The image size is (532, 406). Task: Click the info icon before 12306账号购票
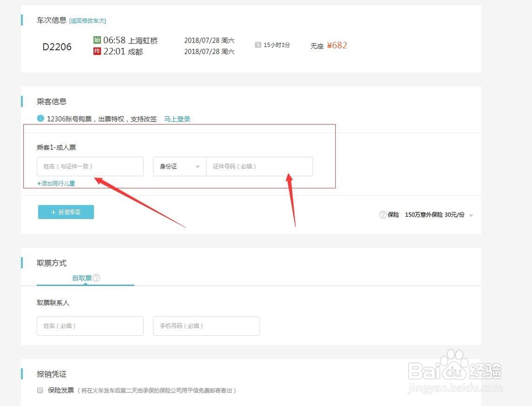[41, 119]
